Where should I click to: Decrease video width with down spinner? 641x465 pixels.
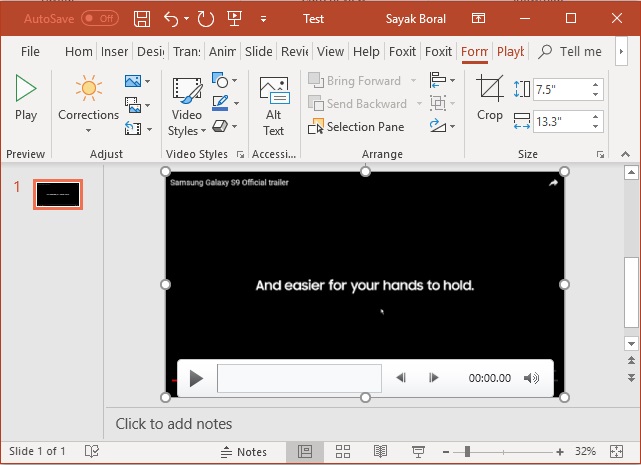[x=596, y=126]
